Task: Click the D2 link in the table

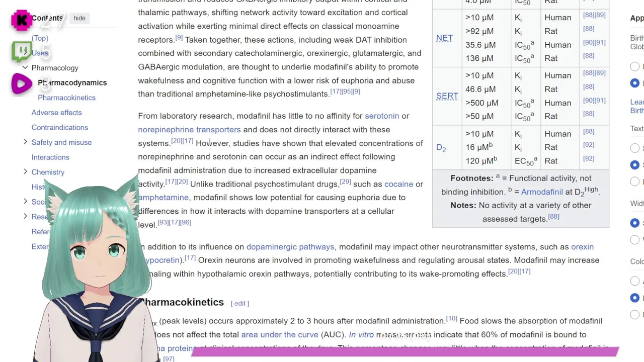Action: [x=441, y=148]
